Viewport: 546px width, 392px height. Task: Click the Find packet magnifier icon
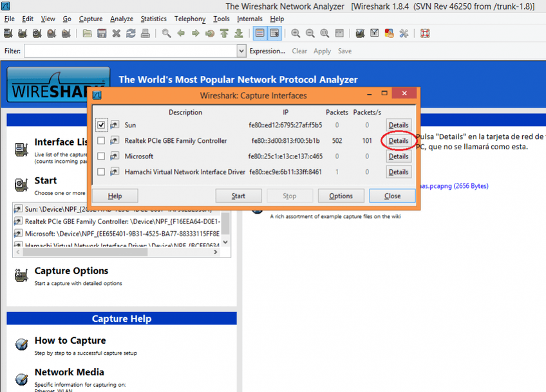[166, 33]
